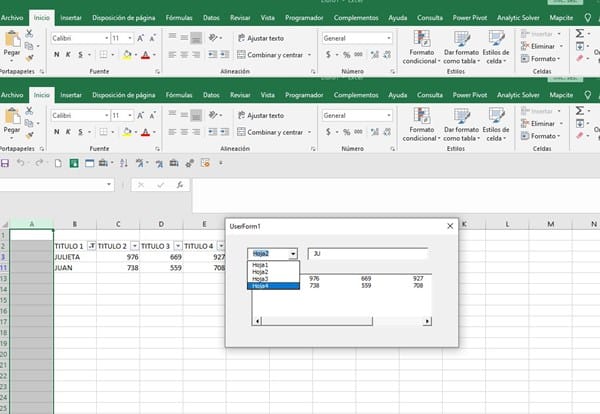Viewport: 600px width, 414px height.
Task: Click the UserForm list's right scroll arrow
Action: (x=428, y=321)
